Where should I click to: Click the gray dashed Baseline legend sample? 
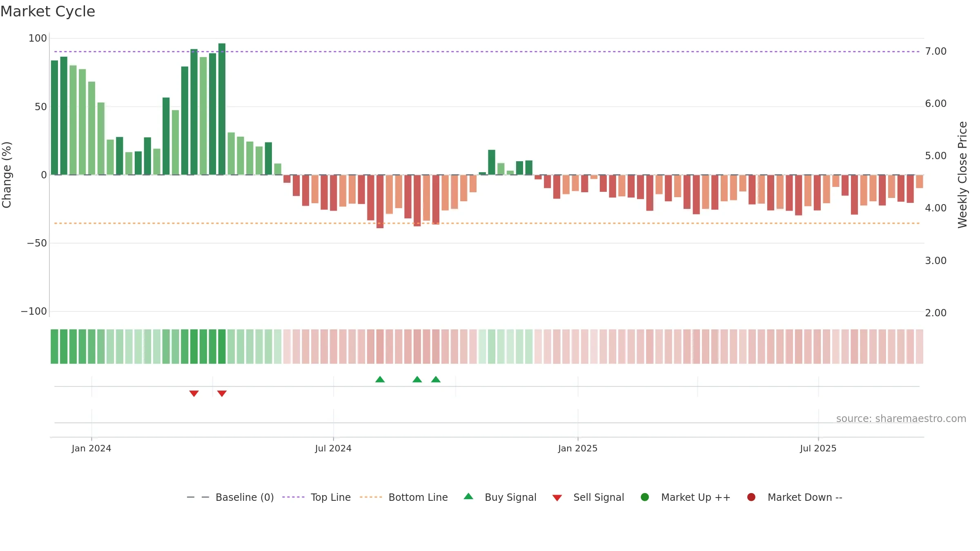[198, 497]
